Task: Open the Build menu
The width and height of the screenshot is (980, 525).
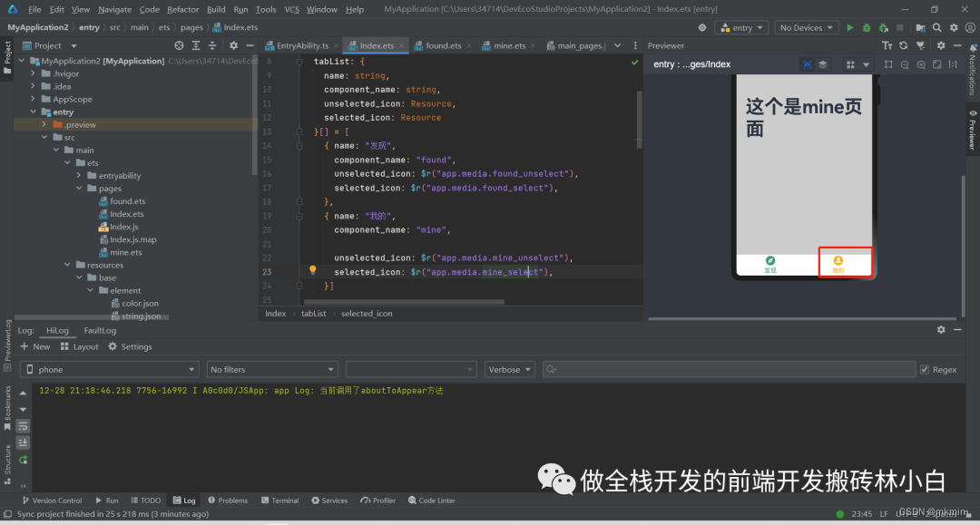Action: pos(216,9)
